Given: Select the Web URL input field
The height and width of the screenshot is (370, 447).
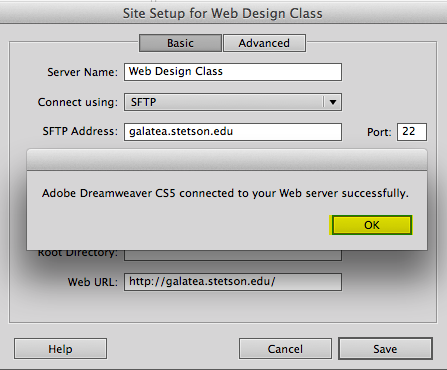Looking at the screenshot, I should 233,282.
